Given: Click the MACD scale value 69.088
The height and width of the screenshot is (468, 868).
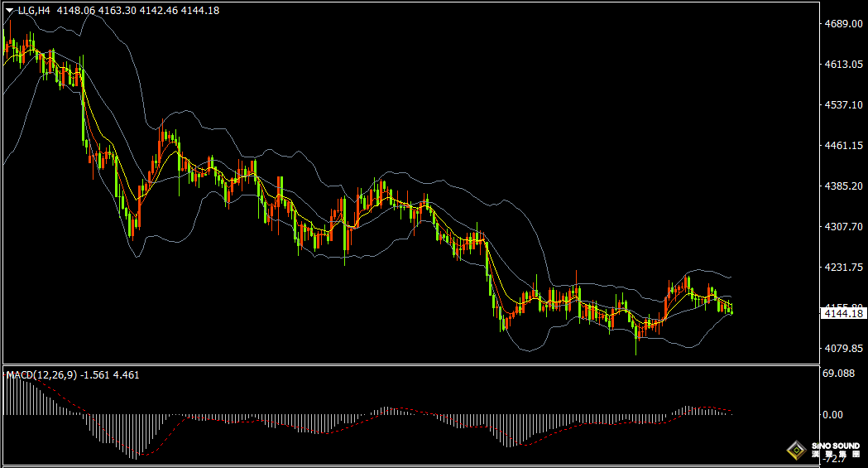Looking at the screenshot, I should [839, 374].
